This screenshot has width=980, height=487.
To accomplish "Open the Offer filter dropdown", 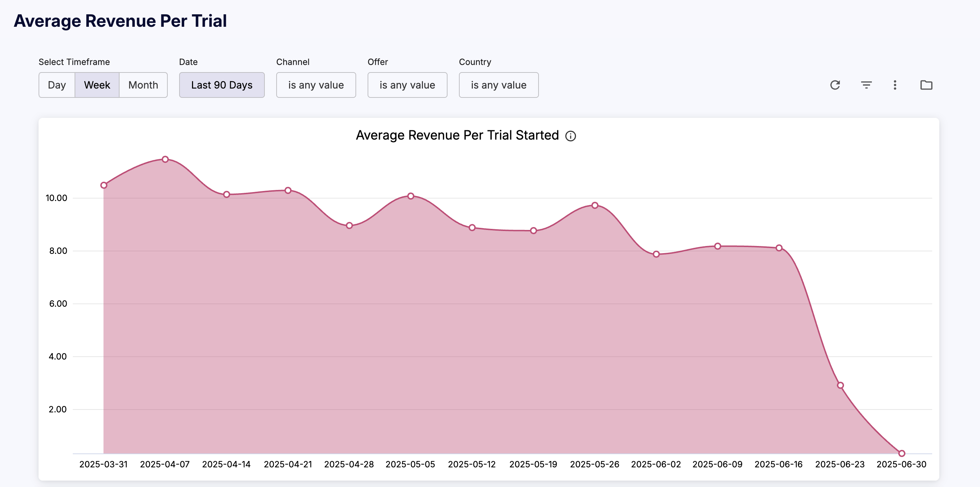I will (x=407, y=85).
